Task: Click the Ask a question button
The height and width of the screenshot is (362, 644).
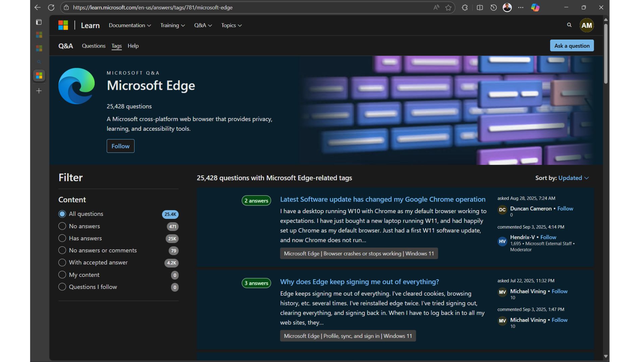Action: pyautogui.click(x=572, y=46)
